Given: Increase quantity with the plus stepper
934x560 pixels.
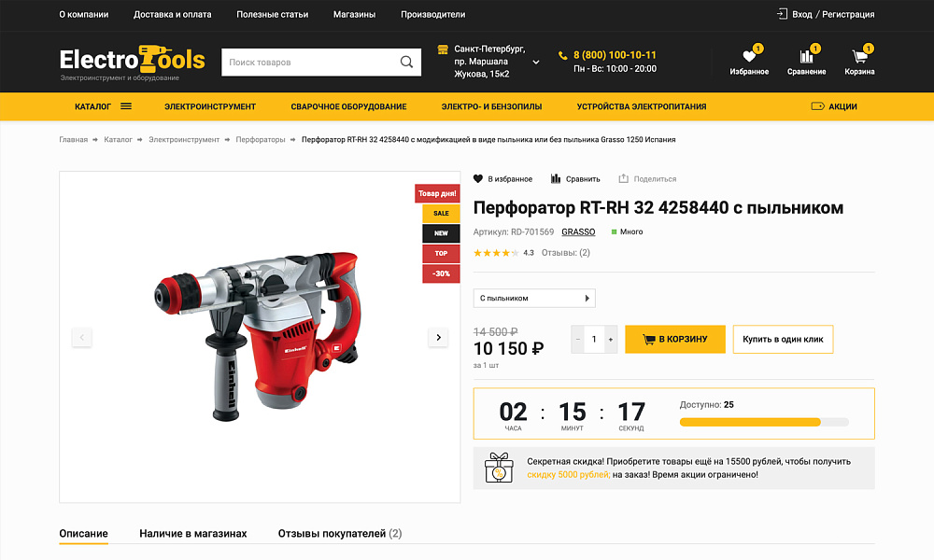Looking at the screenshot, I should click(611, 340).
